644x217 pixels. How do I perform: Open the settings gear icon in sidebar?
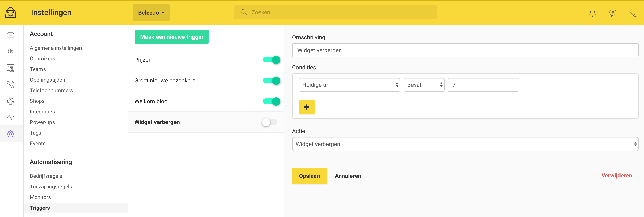10,134
